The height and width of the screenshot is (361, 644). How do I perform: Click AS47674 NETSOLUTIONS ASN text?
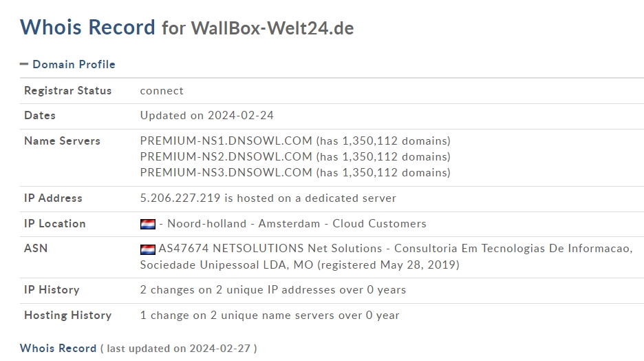tap(230, 248)
